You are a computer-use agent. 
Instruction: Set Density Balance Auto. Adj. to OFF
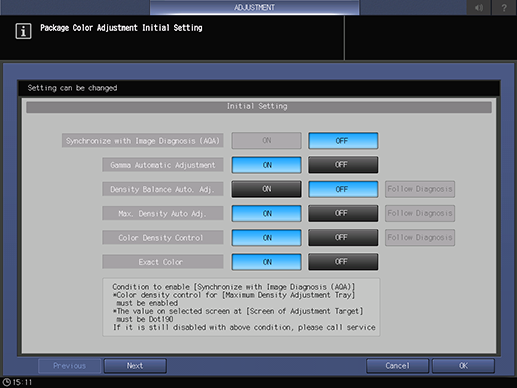point(343,189)
